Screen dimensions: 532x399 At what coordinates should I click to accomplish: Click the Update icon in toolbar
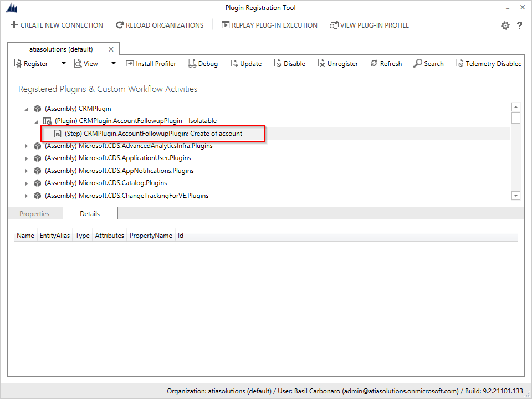coord(234,64)
